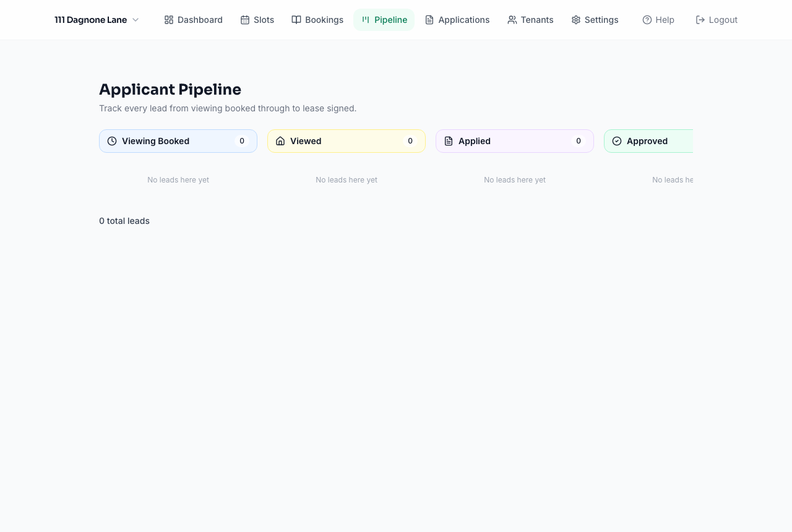Open the 111 Dagnone Lane property dropdown
This screenshot has height=532, width=792.
pyautogui.click(x=97, y=20)
